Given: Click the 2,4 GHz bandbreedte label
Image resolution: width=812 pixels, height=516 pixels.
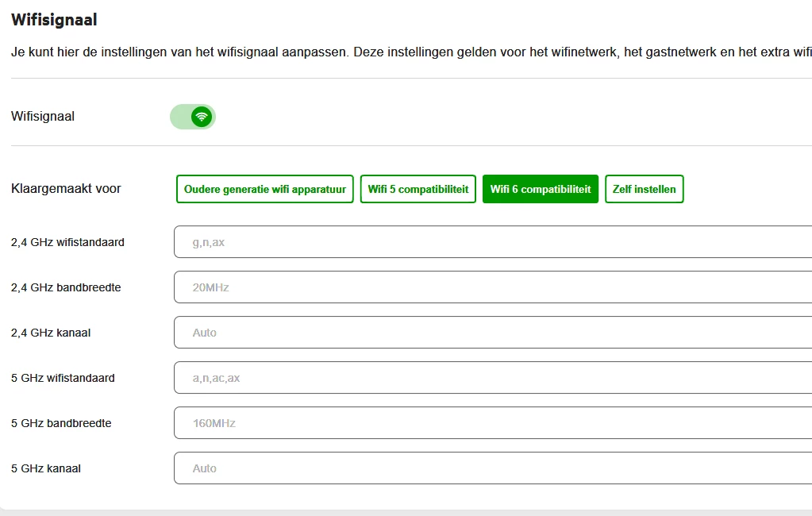Looking at the screenshot, I should tap(66, 287).
